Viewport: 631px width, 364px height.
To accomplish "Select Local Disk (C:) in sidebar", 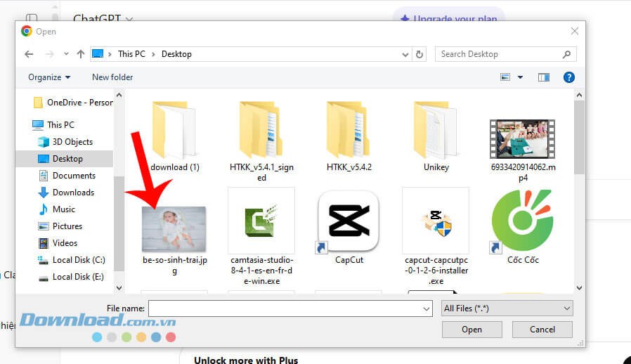I will tap(78, 260).
